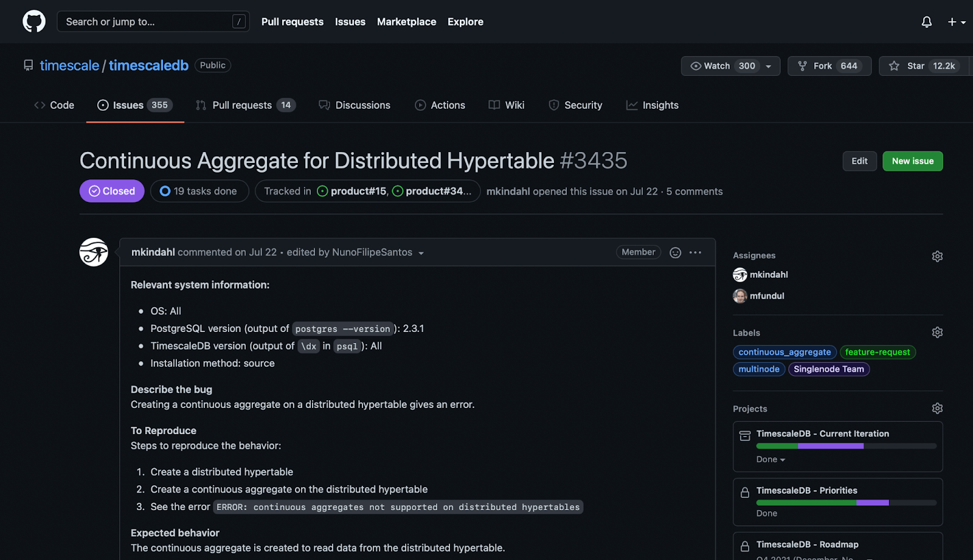Expand the comment edit history dropdown
Image resolution: width=973 pixels, height=560 pixels.
coord(421,253)
